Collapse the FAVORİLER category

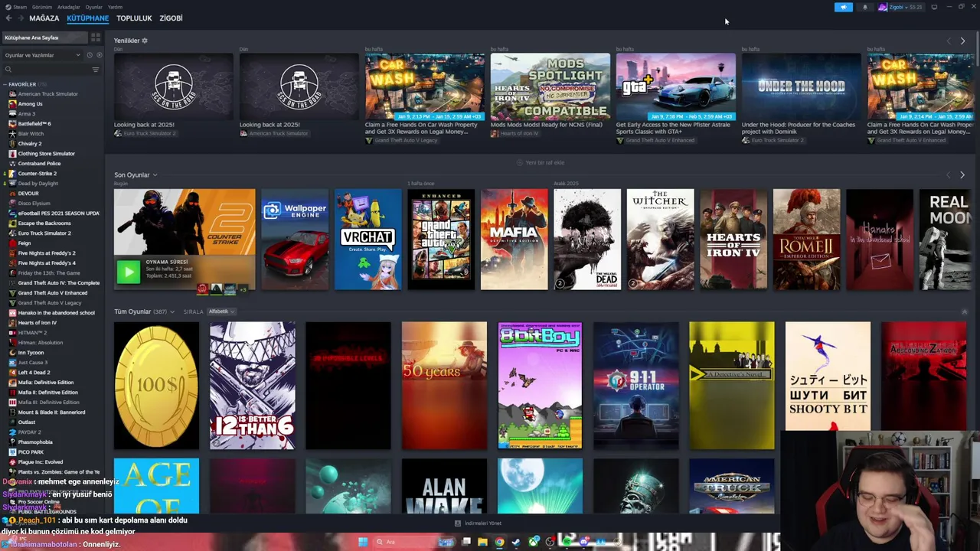(6, 84)
